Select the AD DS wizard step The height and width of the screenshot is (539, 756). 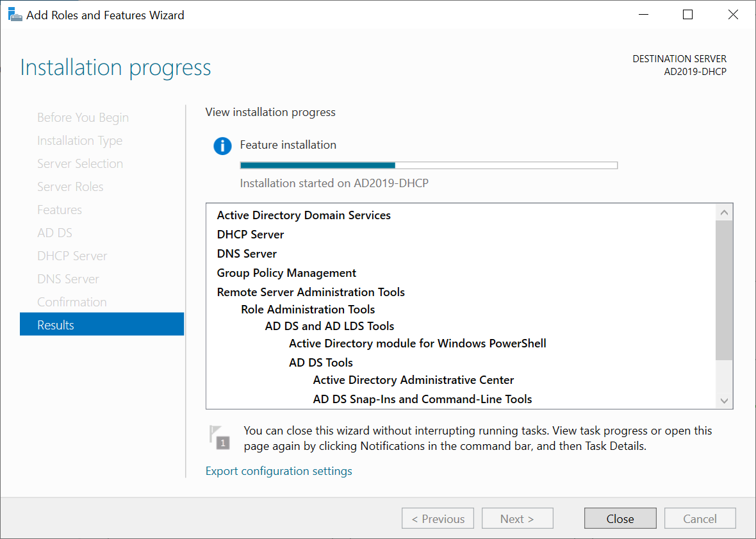click(x=54, y=233)
